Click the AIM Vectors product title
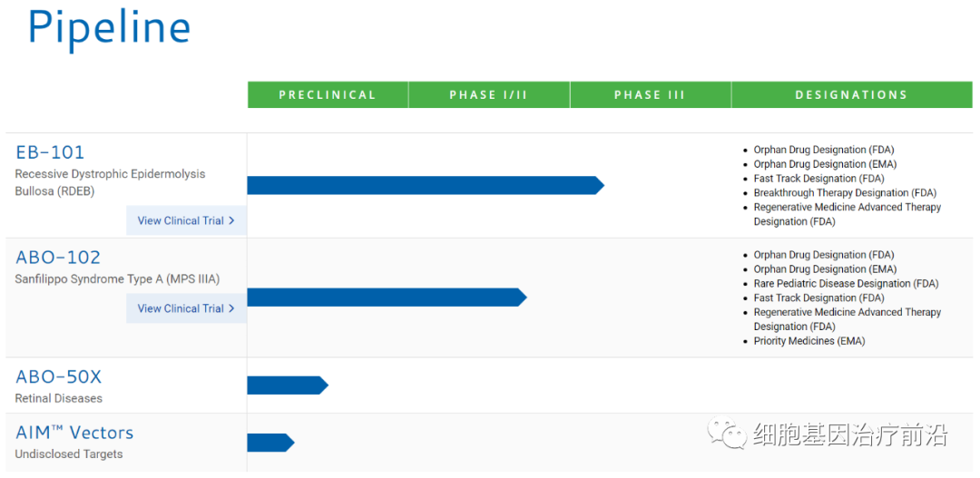The image size is (980, 478). [x=74, y=433]
